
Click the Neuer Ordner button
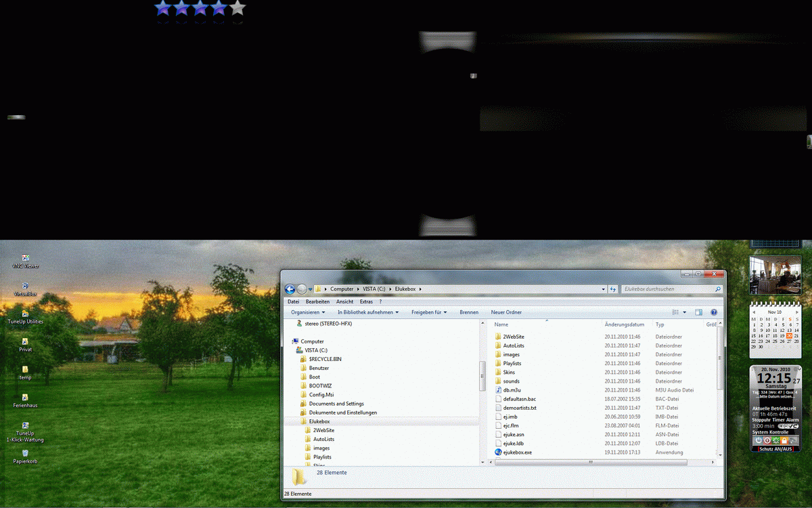click(506, 312)
